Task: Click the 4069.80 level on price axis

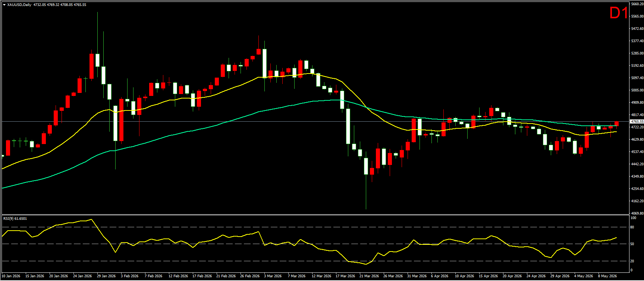Action: coord(637,213)
